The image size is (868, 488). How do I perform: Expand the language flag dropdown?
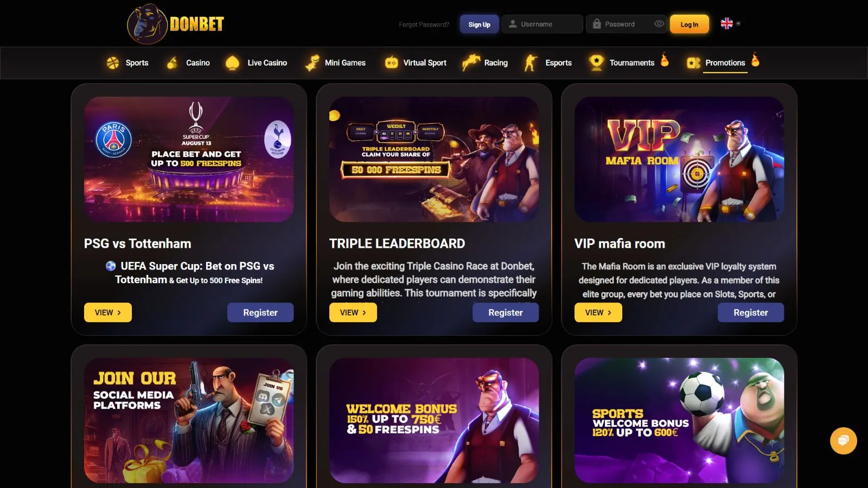[x=730, y=23]
